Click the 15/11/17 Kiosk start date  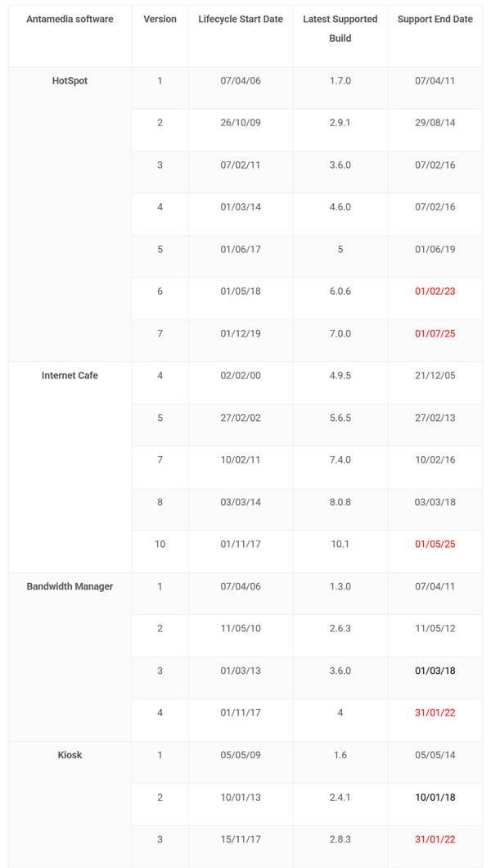click(x=241, y=839)
